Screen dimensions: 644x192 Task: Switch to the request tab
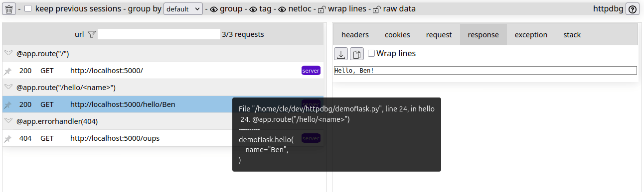coord(439,35)
